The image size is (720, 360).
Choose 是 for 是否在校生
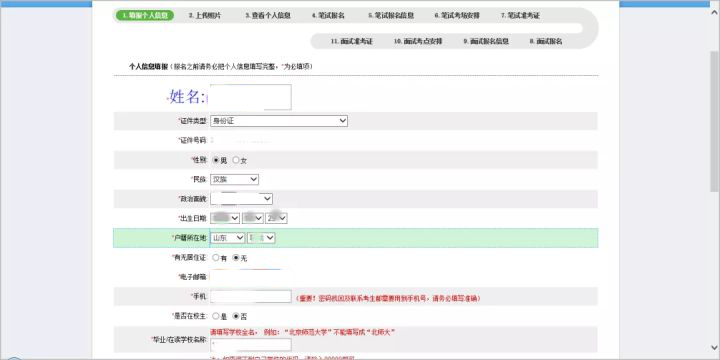(x=216, y=316)
